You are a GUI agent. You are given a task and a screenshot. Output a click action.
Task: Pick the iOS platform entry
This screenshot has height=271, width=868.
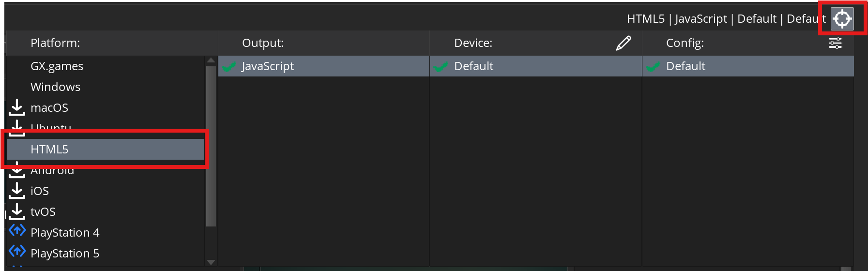(x=40, y=191)
